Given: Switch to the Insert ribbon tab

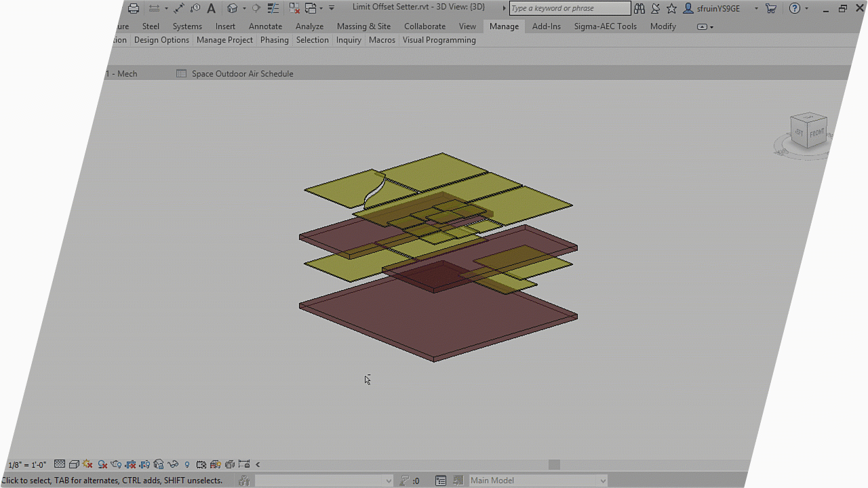Looking at the screenshot, I should (x=225, y=26).
